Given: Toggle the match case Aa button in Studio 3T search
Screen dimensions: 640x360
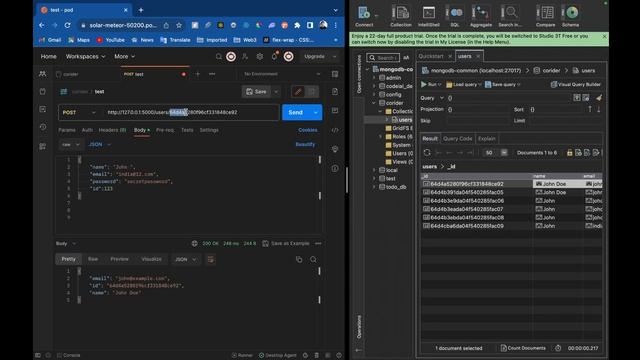Looking at the screenshot, I should 406,58.
